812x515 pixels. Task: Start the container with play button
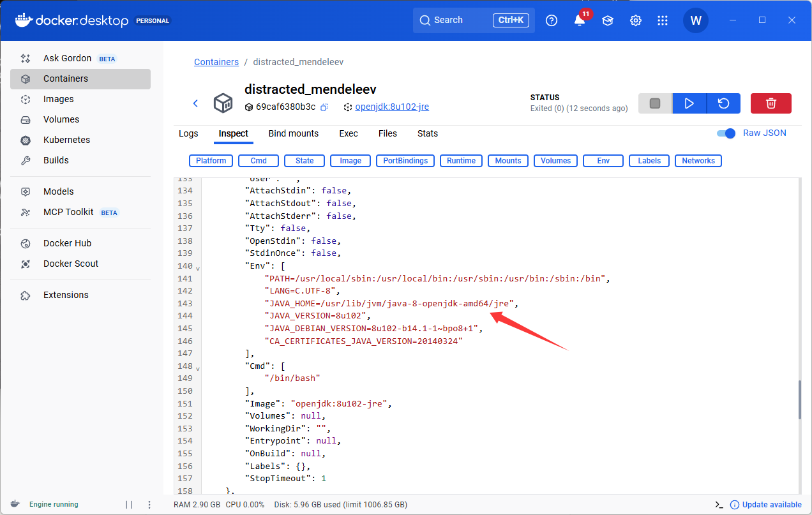(689, 103)
